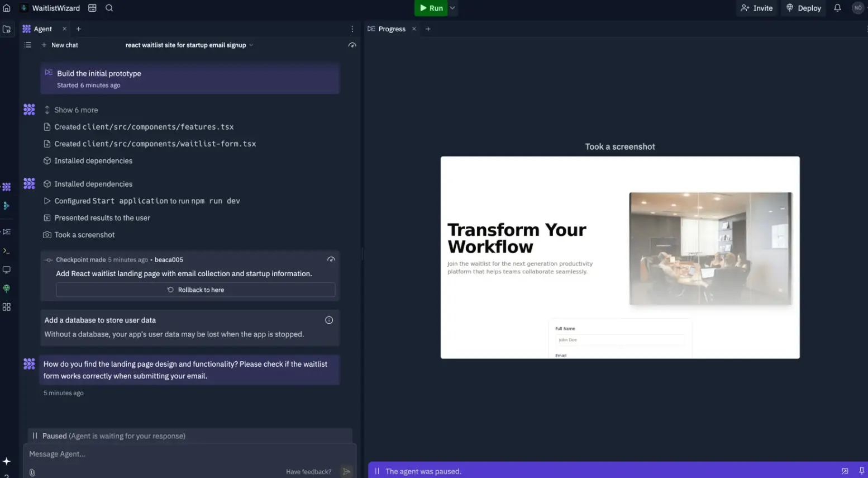Viewport: 868px width, 478px height.
Task: Close the Progress tab
Action: [414, 29]
